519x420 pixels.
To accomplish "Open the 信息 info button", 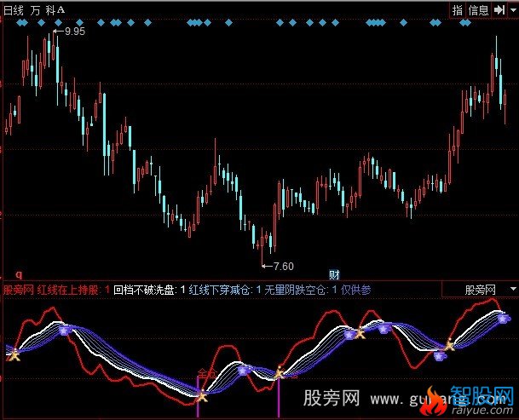I will (x=478, y=10).
